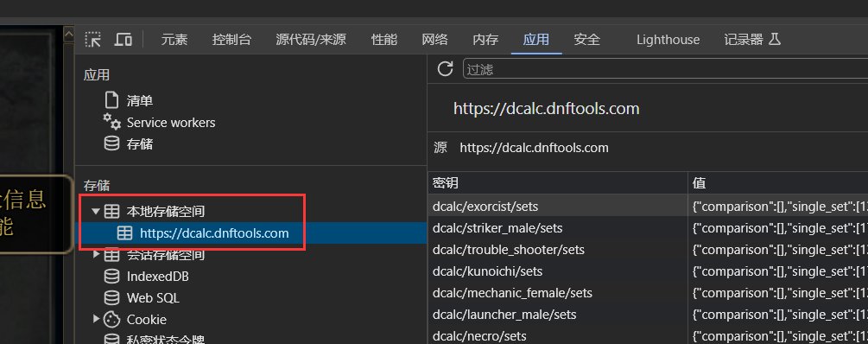
Task: Select the Web SQL tree item
Action: pyautogui.click(x=153, y=298)
